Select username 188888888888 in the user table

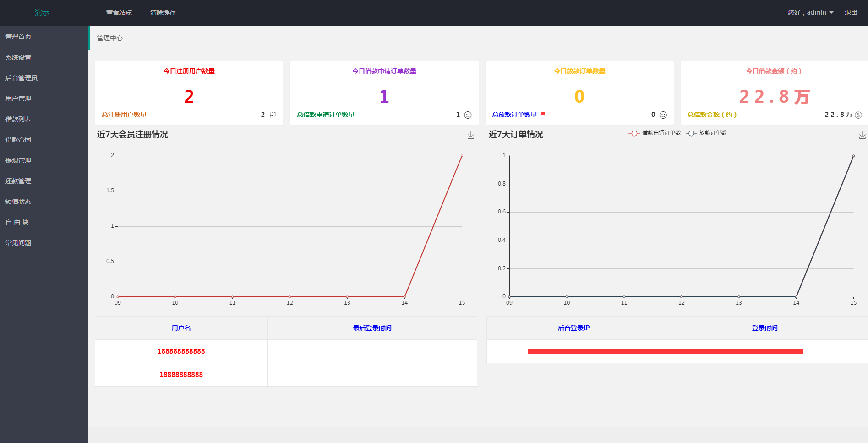coord(181,351)
